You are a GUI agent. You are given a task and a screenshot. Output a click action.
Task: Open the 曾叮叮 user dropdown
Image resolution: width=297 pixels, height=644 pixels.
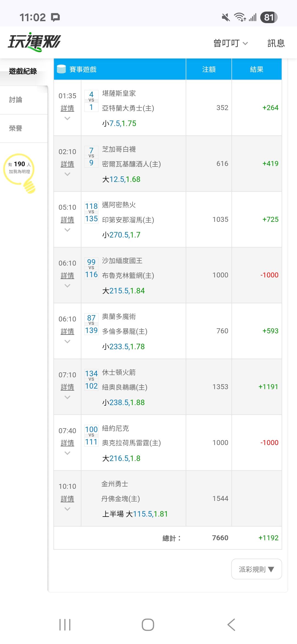[x=230, y=43]
